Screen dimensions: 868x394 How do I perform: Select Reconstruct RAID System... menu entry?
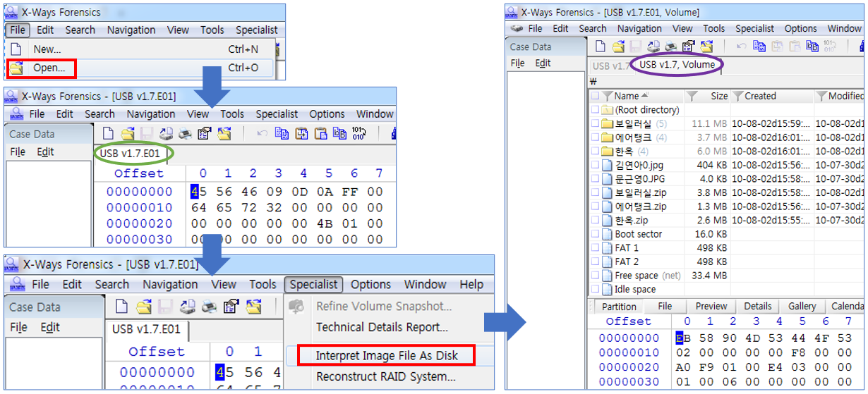pyautogui.click(x=385, y=376)
